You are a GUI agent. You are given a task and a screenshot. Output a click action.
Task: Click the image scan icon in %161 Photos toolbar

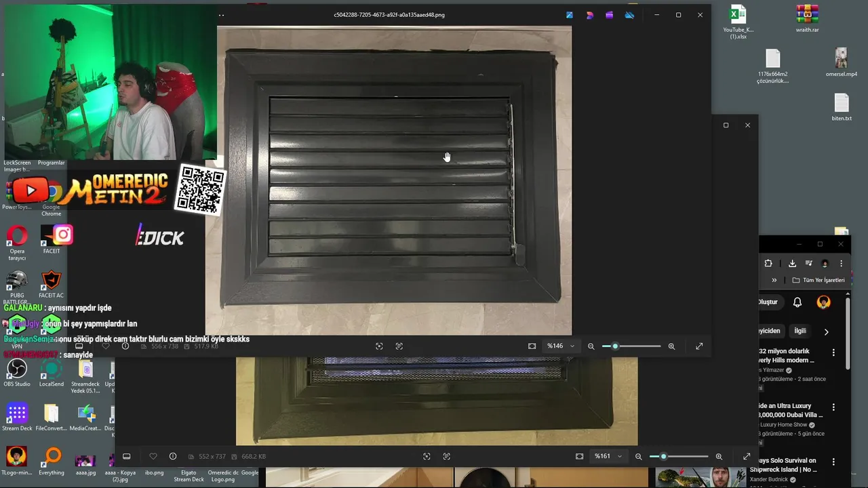pyautogui.click(x=427, y=456)
